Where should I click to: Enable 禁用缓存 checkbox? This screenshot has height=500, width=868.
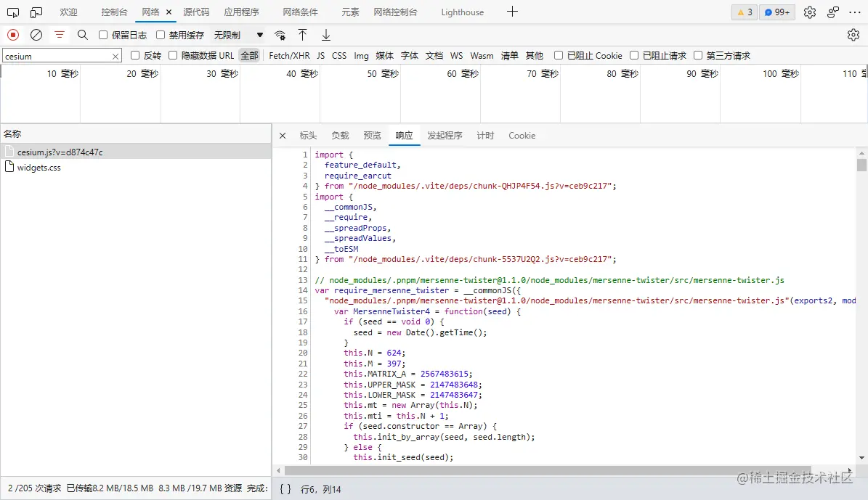161,35
